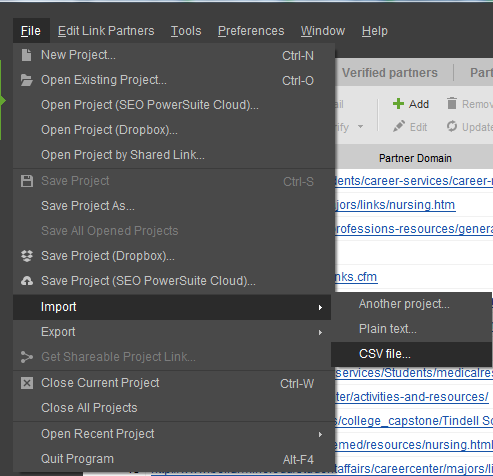Screen dimensions: 493x476
Task: Click the pencil Edit icon in toolbar
Action: (x=399, y=127)
